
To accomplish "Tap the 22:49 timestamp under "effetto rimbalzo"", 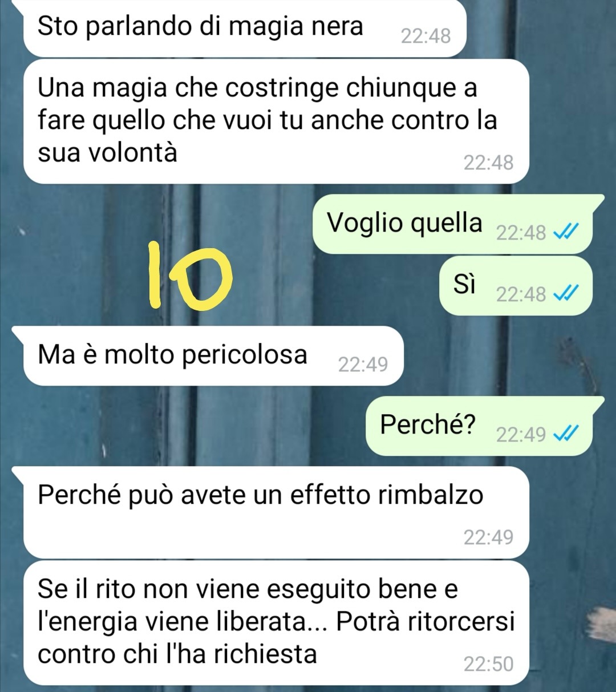I will pyautogui.click(x=488, y=537).
